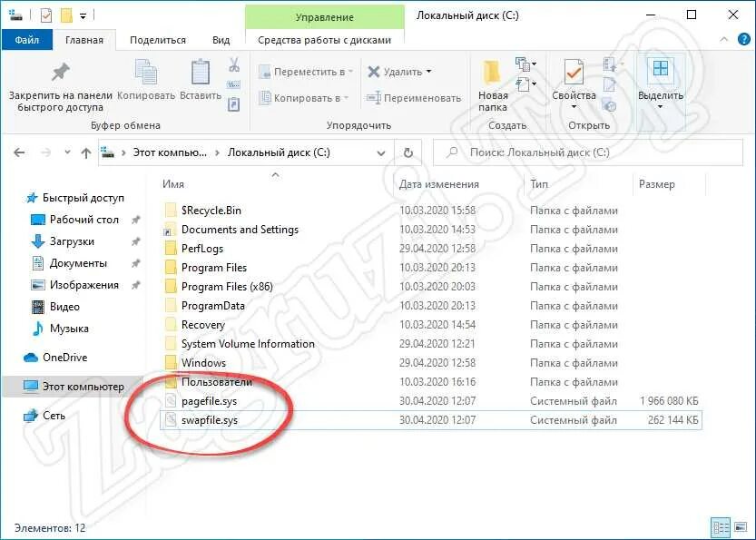
Task: Select the swapfile.sys file name
Action: [210, 420]
